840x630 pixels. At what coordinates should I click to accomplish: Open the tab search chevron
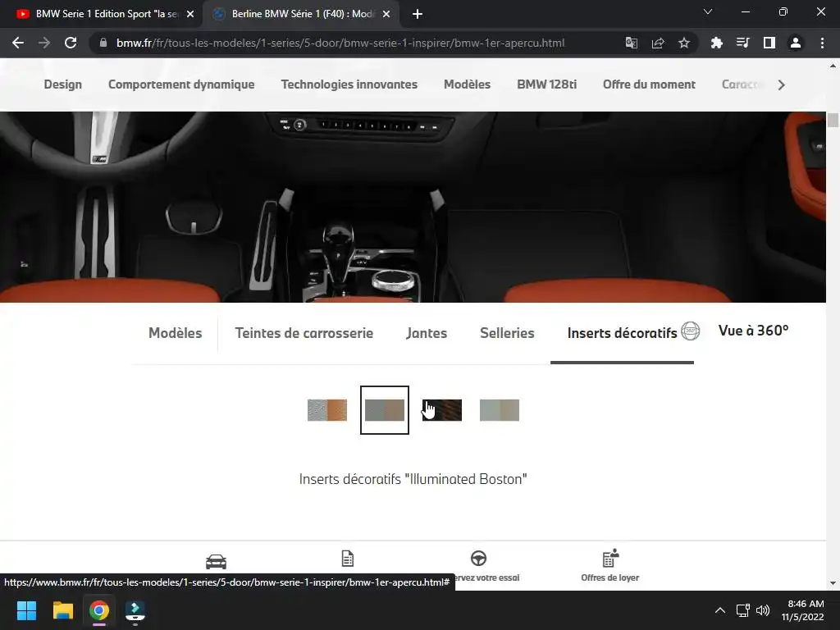point(708,11)
